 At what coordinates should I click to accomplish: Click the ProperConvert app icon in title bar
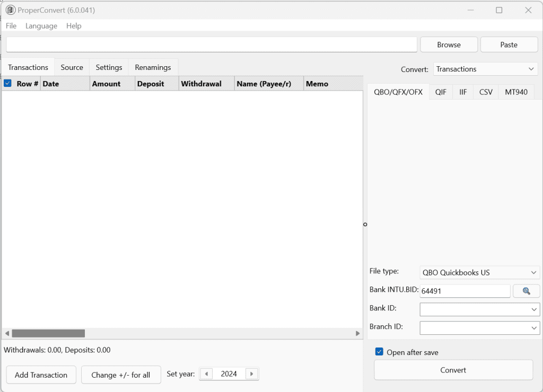[x=10, y=10]
